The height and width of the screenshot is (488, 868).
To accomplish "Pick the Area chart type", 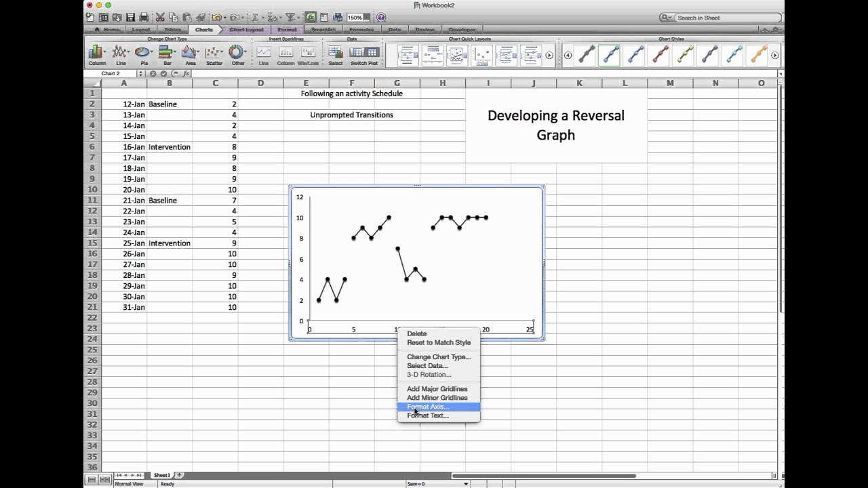I will [x=191, y=55].
